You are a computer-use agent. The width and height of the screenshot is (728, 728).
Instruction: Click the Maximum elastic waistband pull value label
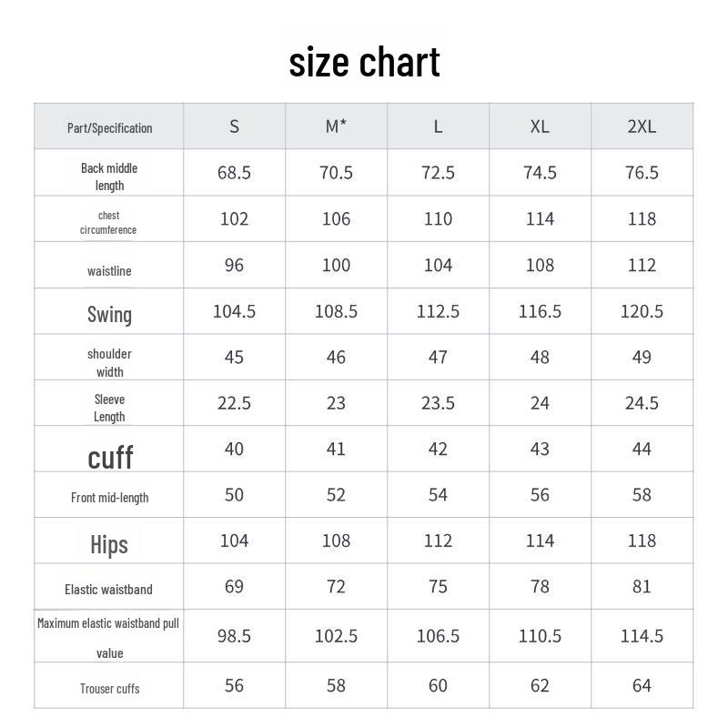click(109, 637)
